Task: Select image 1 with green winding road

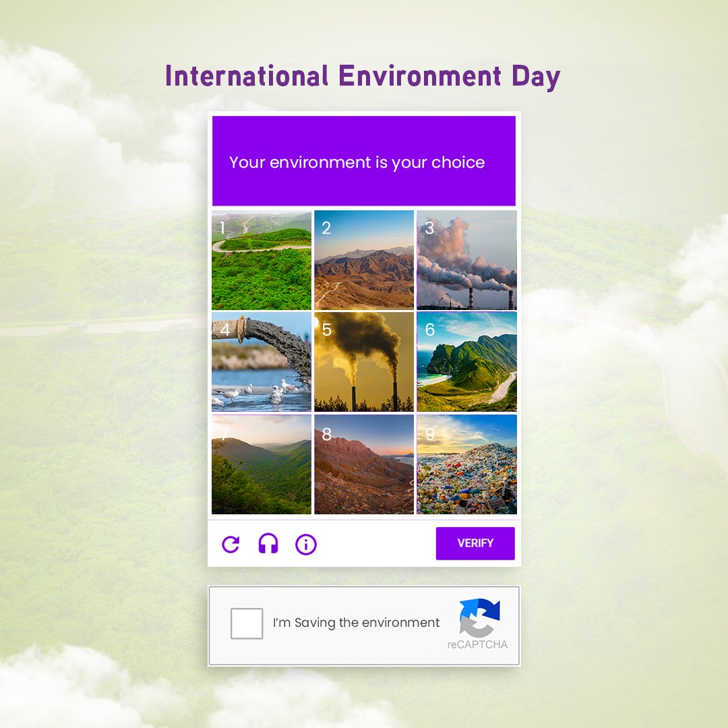Action: point(262,260)
